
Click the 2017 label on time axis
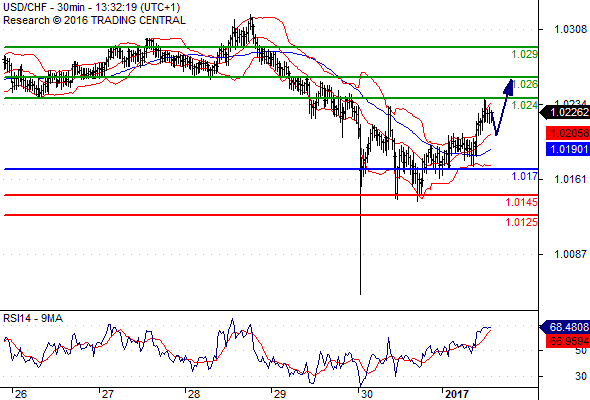tap(456, 394)
